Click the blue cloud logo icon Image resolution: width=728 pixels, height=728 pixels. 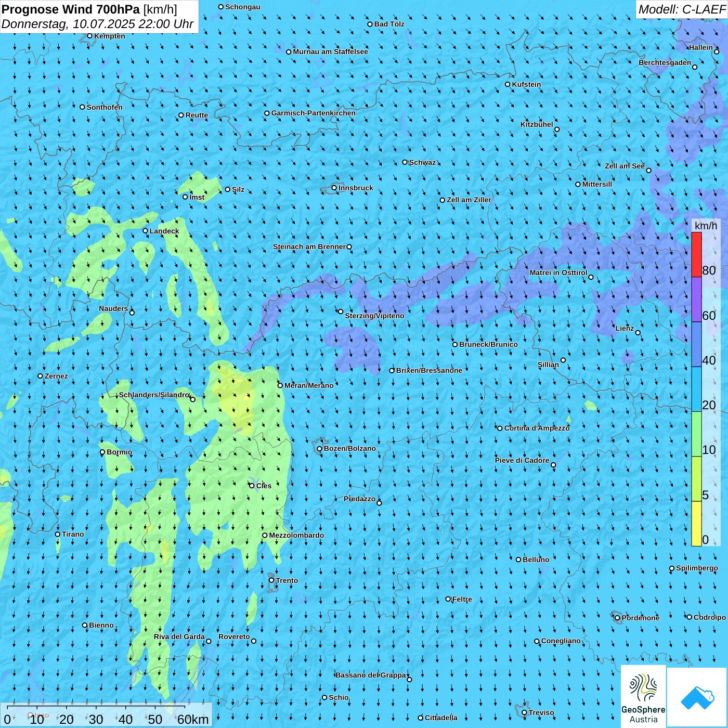(697, 697)
